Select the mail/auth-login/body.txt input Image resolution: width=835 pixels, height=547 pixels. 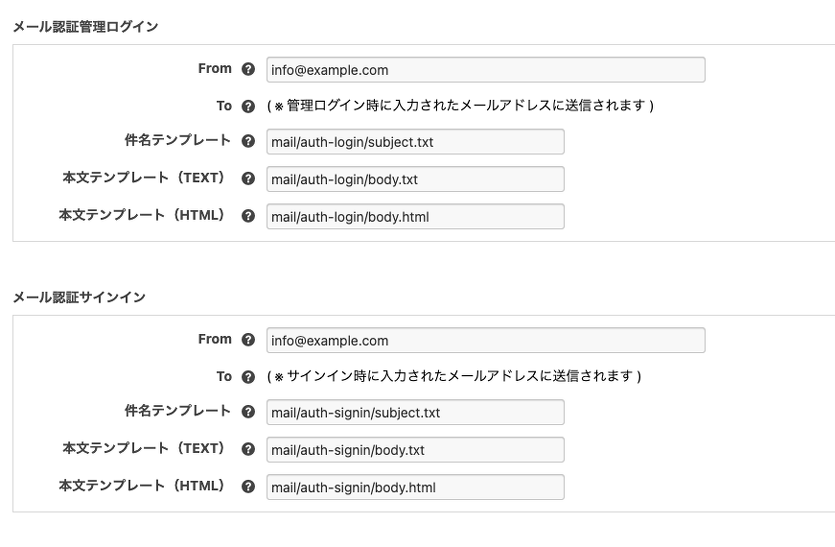415,179
